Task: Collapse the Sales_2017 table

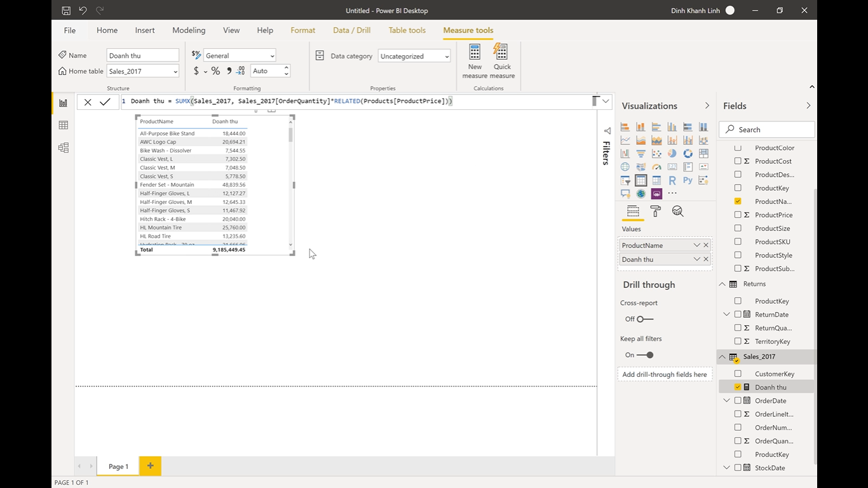Action: coord(722,357)
